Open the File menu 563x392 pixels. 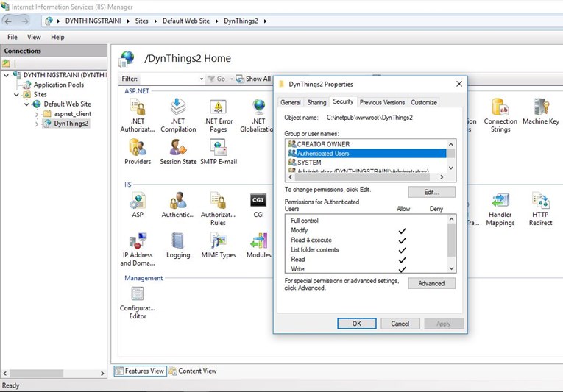point(13,37)
